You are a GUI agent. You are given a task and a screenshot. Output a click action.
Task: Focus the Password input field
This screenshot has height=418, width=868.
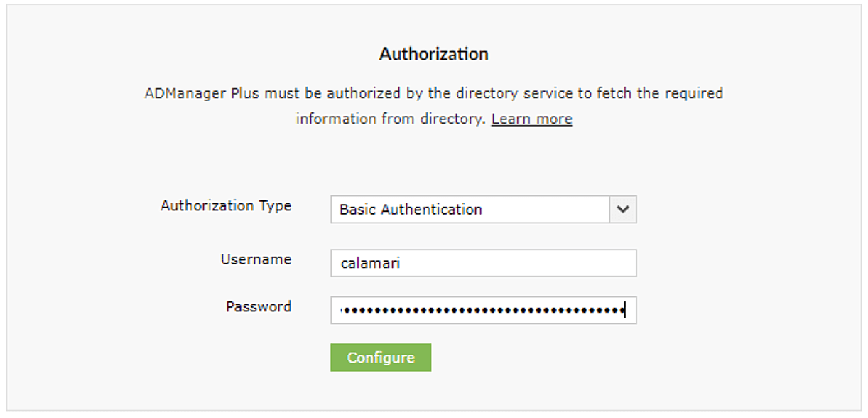click(x=483, y=311)
